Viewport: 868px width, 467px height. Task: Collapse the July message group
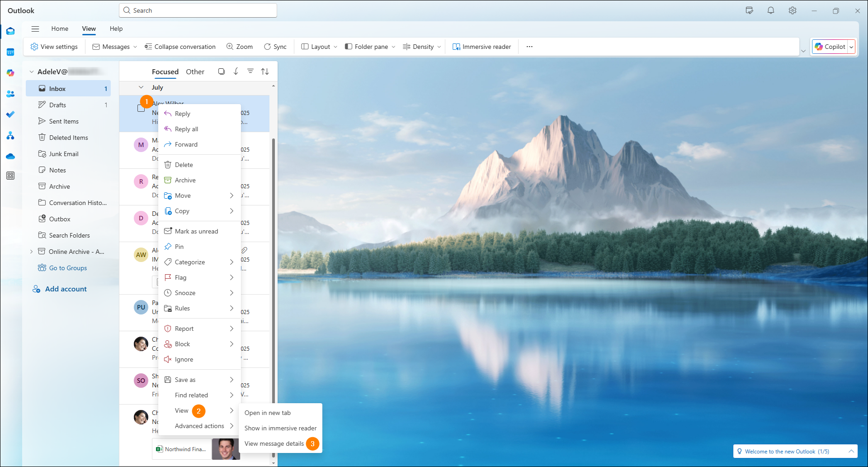pyautogui.click(x=141, y=87)
